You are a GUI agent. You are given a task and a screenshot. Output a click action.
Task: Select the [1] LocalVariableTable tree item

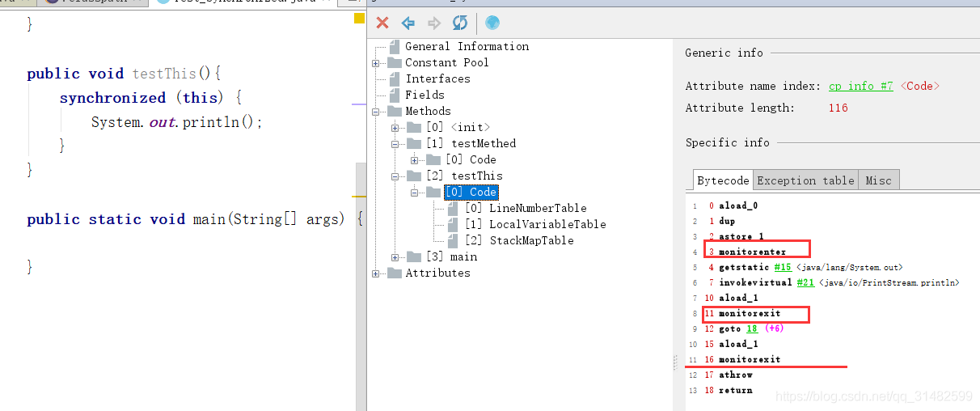point(535,224)
